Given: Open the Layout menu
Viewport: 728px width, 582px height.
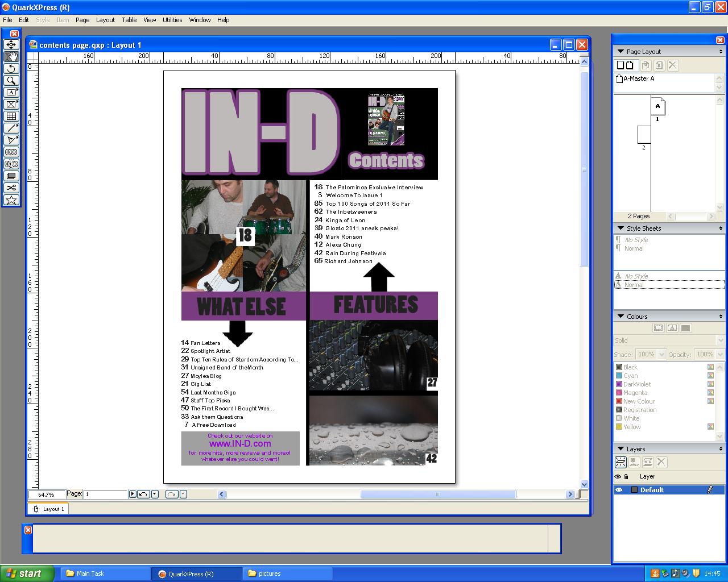Looking at the screenshot, I should 105,20.
